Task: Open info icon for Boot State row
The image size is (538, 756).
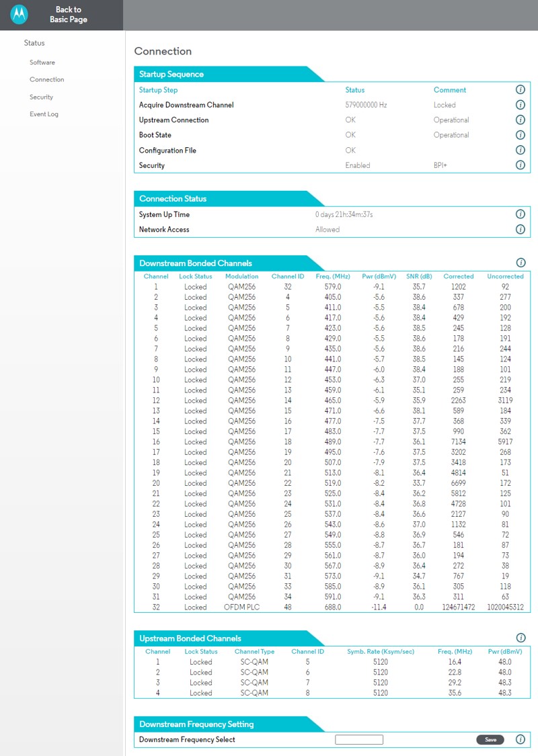Action: coord(520,135)
